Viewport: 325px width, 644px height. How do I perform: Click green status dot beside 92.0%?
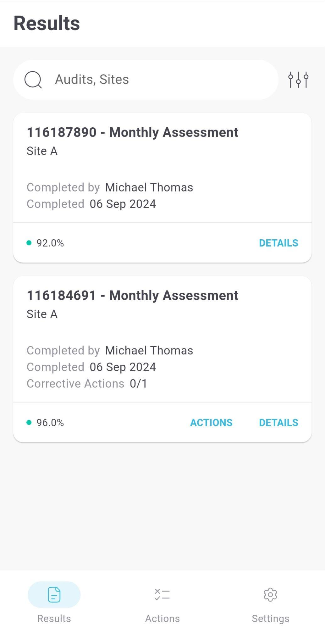click(29, 243)
